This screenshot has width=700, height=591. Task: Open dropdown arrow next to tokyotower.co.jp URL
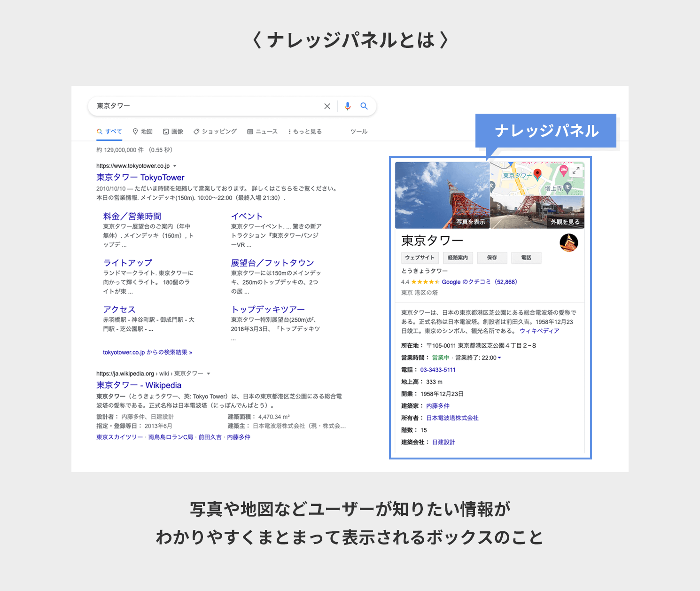tap(175, 166)
